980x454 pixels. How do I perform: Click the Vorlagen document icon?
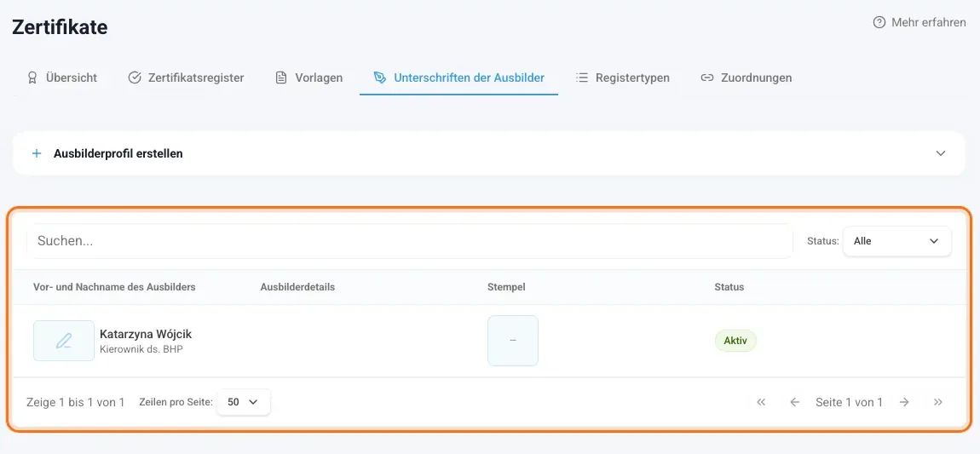[x=281, y=78]
